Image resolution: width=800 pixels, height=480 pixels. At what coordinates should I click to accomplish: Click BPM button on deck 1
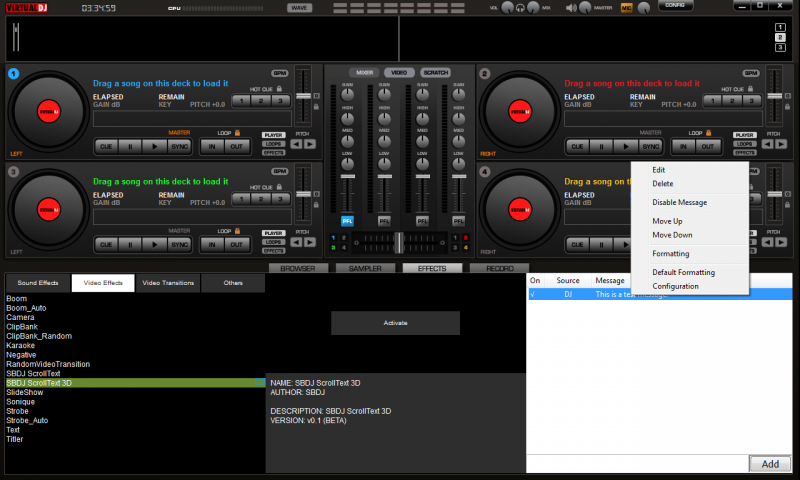pyautogui.click(x=280, y=73)
